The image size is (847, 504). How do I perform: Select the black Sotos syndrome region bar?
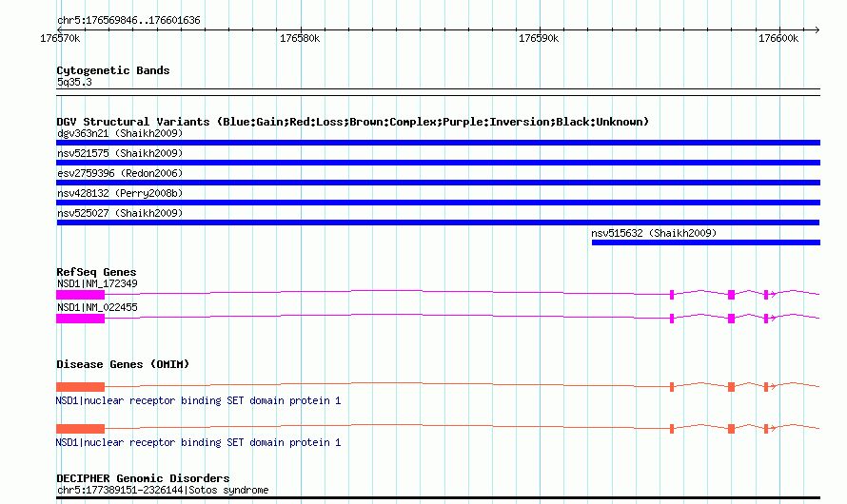[x=438, y=497]
